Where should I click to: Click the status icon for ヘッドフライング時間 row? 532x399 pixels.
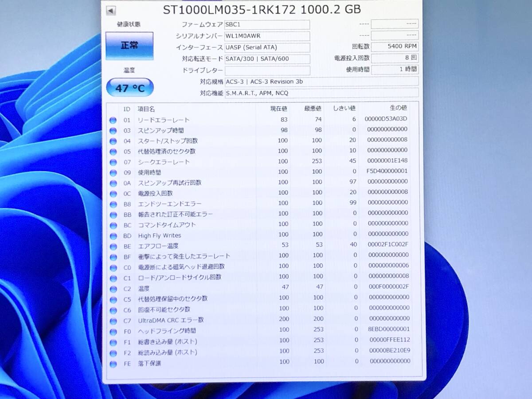(x=113, y=331)
